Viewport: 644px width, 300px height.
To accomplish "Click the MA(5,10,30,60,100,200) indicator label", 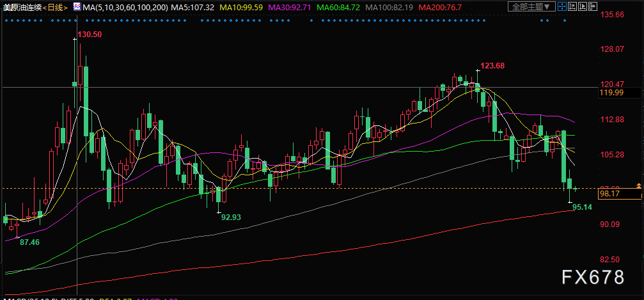I will point(125,7).
